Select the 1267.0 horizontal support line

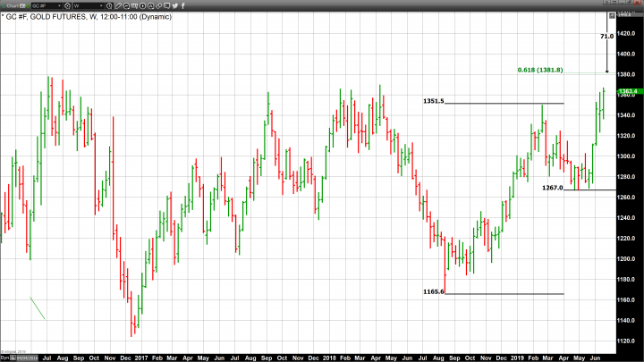(x=590, y=189)
